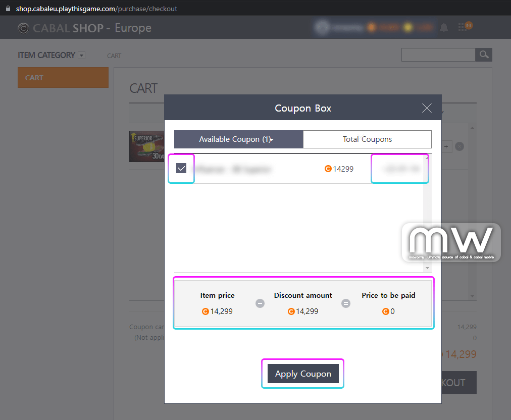This screenshot has height=420, width=511.
Task: Click the Superior 30 days item thumbnail
Action: point(147,146)
